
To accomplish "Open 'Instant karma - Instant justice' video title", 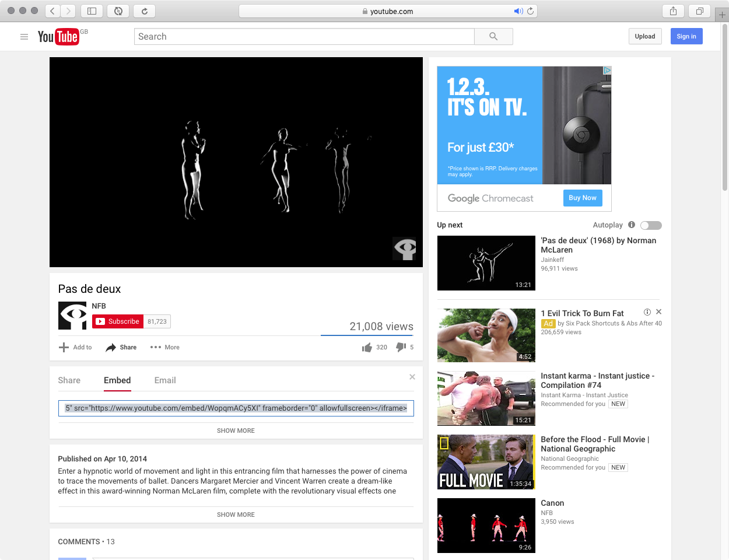I will point(598,380).
